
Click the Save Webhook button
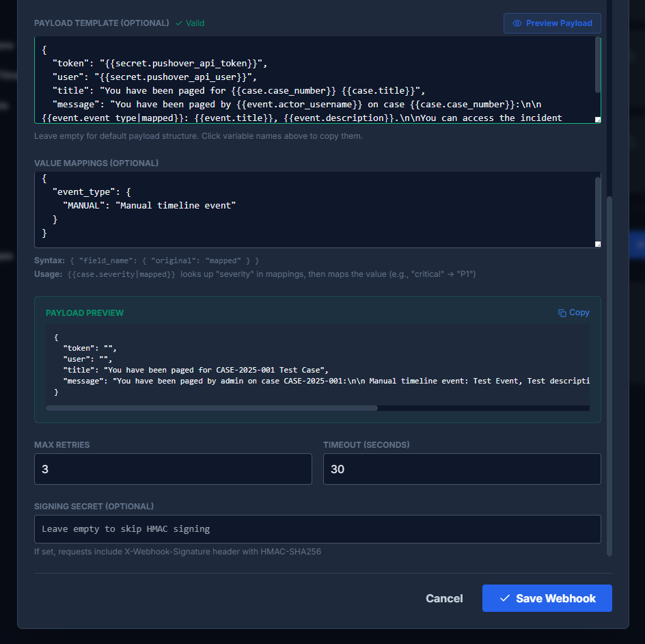click(x=547, y=598)
